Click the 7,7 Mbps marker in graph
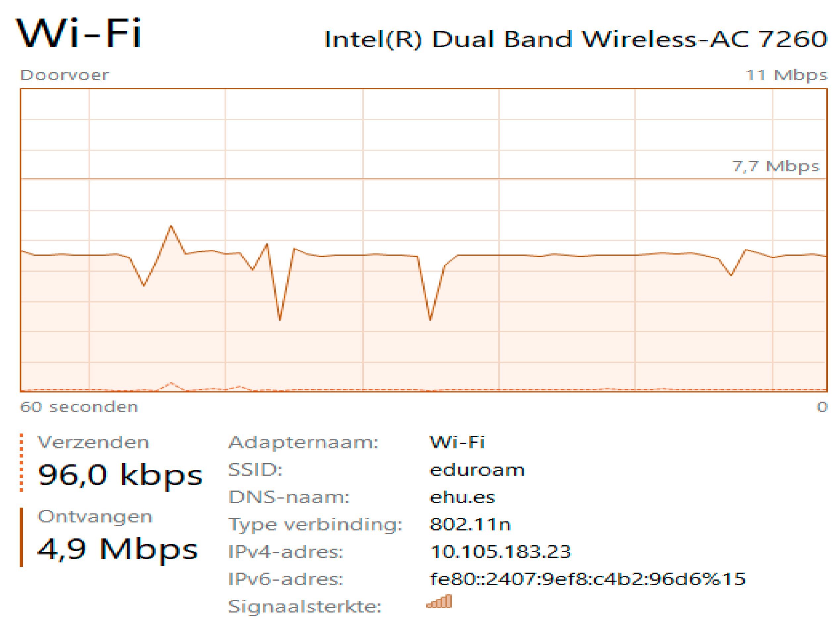The height and width of the screenshot is (625, 840). (x=776, y=166)
